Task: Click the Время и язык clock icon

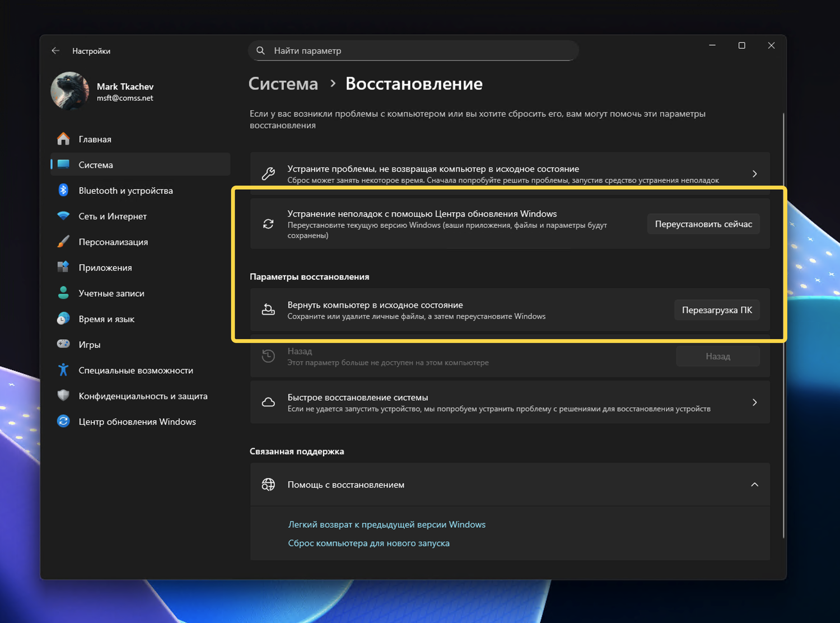Action: (63, 318)
